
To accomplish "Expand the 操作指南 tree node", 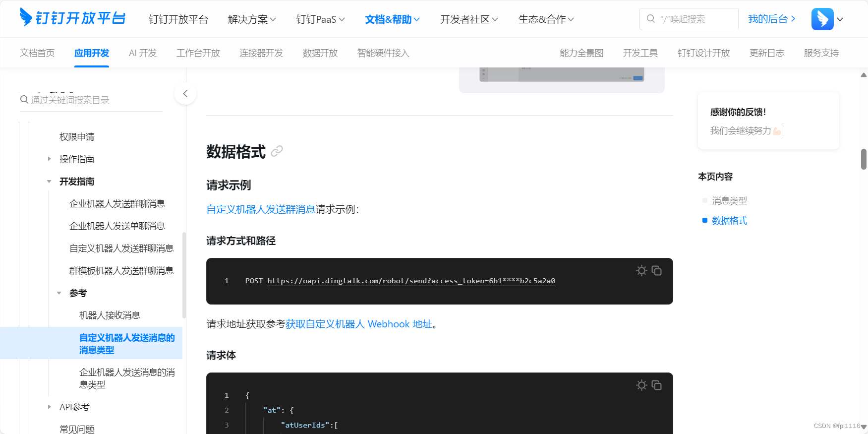I will point(49,159).
